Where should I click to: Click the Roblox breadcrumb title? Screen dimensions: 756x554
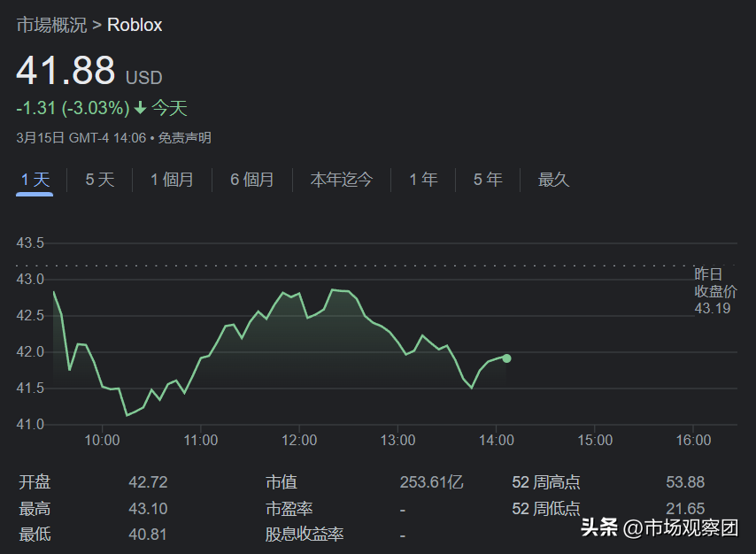tap(135, 25)
